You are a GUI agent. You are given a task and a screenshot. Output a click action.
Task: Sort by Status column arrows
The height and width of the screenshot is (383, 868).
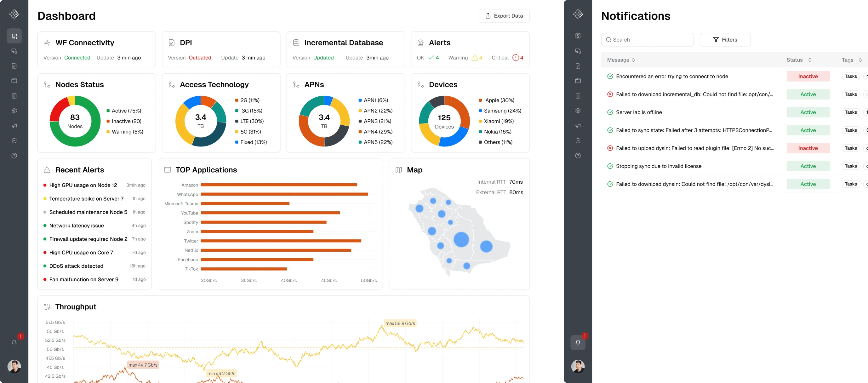[809, 60]
